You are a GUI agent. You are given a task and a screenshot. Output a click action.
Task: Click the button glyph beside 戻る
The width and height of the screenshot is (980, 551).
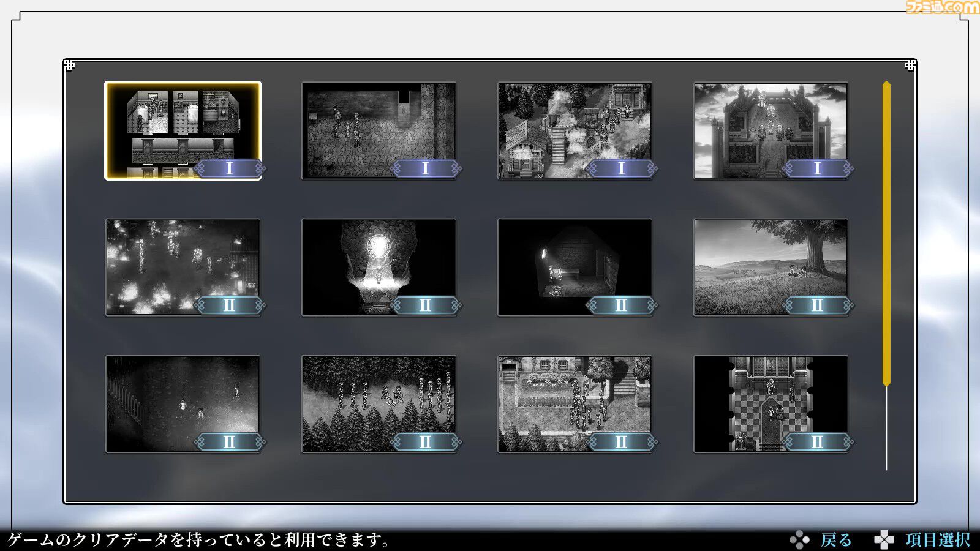(799, 540)
